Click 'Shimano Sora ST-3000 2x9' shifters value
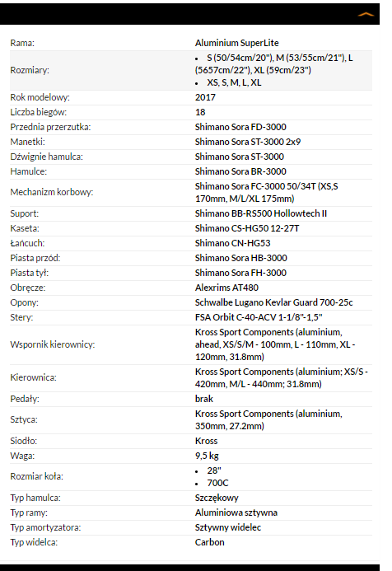This screenshot has height=571, width=392. click(x=248, y=142)
